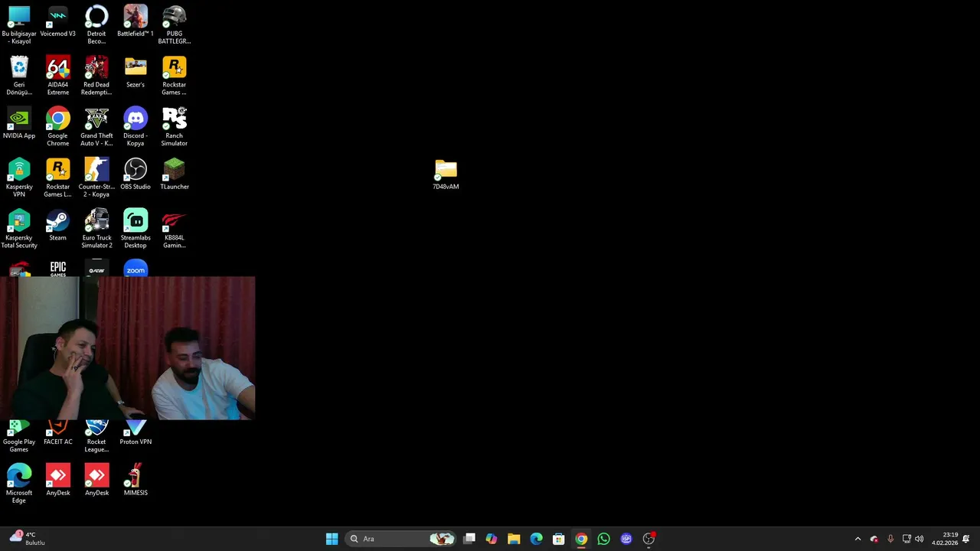
Task: Select the Steam desktop icon
Action: (x=57, y=226)
